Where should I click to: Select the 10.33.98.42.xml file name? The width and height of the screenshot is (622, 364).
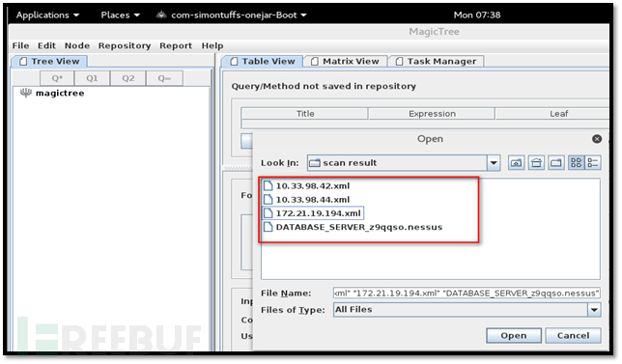313,185
